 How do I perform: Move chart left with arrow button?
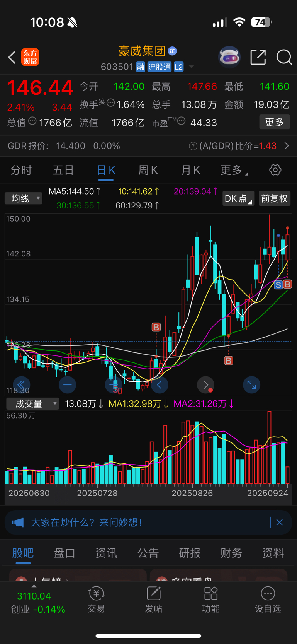160,385
